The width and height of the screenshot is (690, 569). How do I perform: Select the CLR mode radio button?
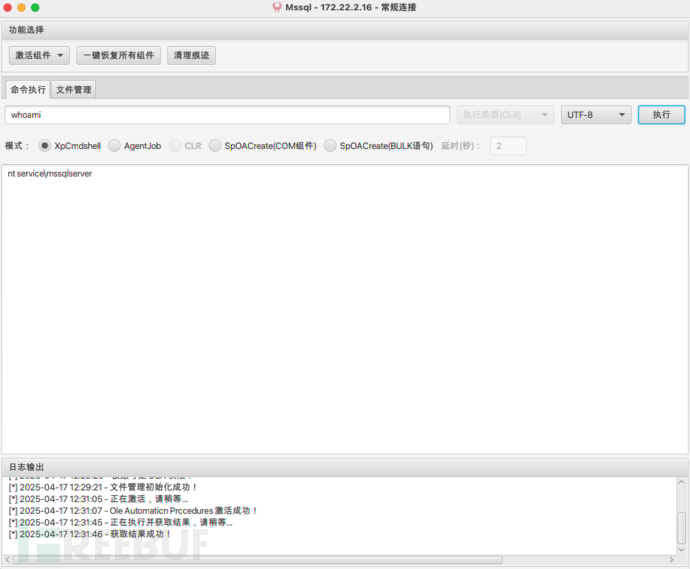coord(175,146)
